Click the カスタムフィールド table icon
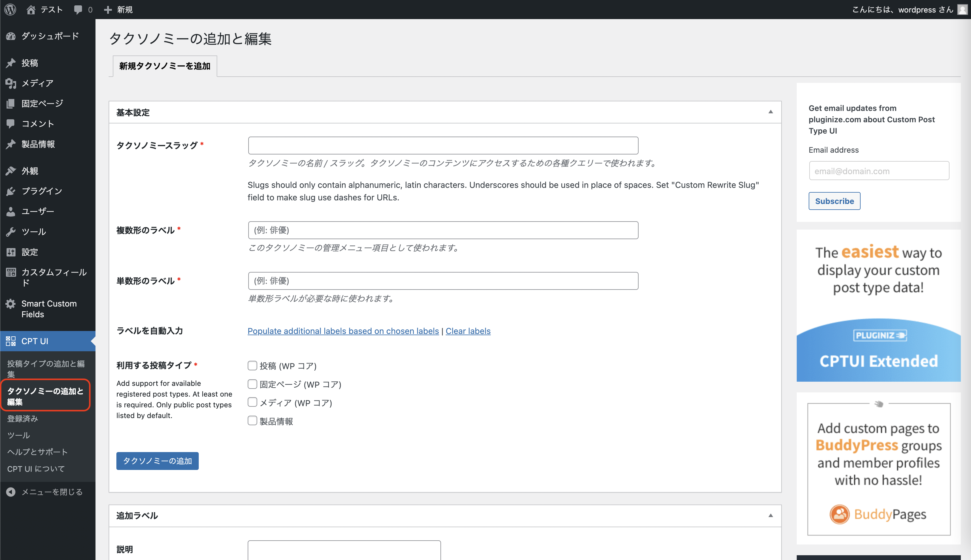The image size is (971, 560). pyautogui.click(x=11, y=272)
